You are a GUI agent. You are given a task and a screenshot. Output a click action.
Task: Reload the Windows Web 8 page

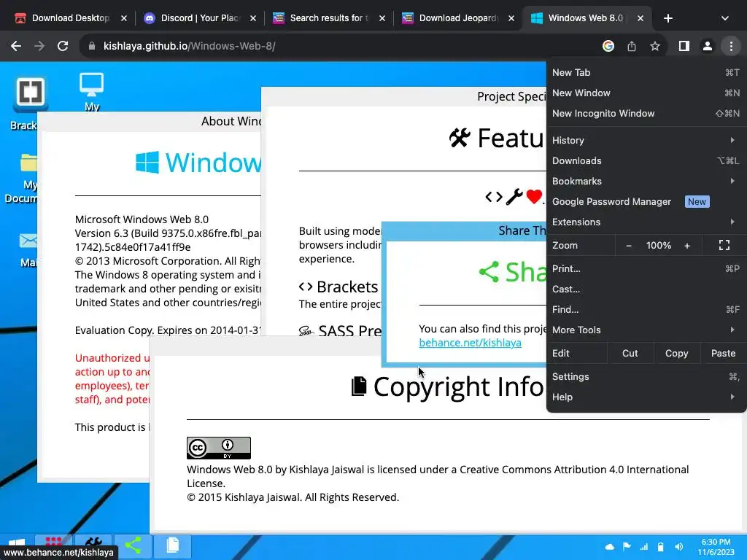tap(63, 46)
